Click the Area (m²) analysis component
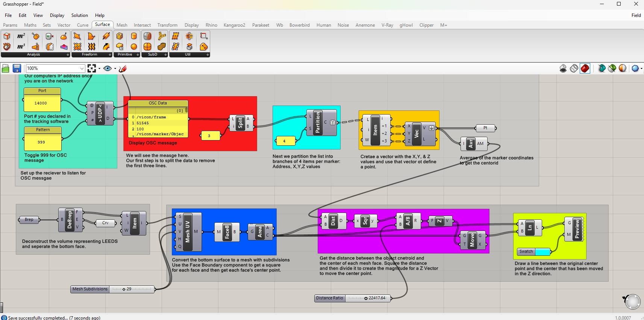This screenshot has height=320, width=644. tap(21, 36)
